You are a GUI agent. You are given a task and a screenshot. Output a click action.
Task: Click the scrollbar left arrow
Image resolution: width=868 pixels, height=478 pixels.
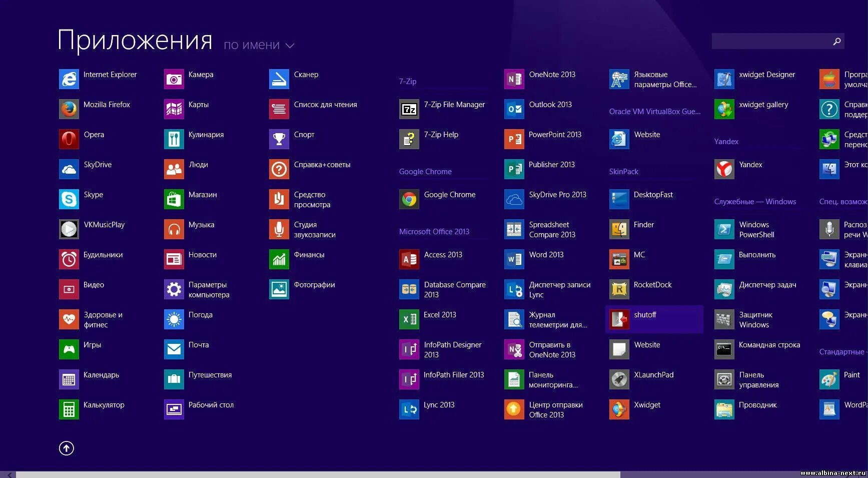9,474
